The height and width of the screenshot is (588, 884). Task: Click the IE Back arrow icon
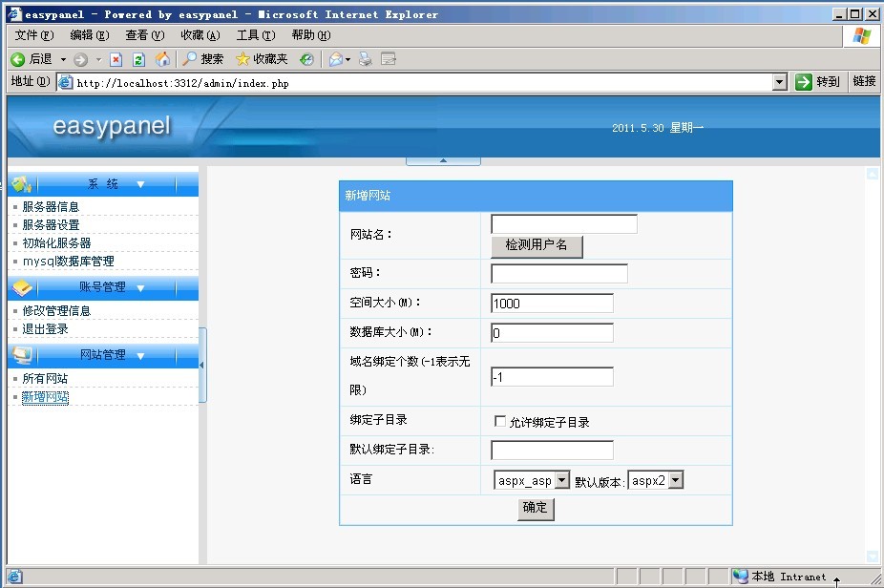[x=17, y=59]
